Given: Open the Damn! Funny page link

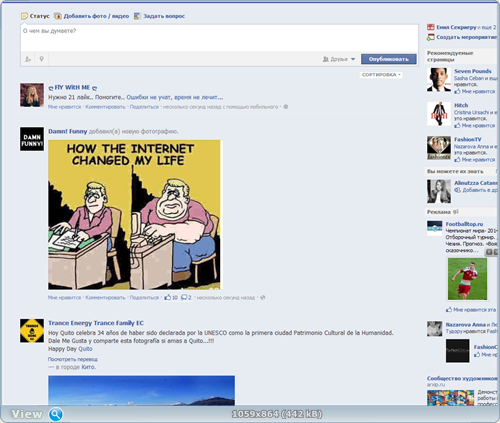Looking at the screenshot, I should coord(68,131).
